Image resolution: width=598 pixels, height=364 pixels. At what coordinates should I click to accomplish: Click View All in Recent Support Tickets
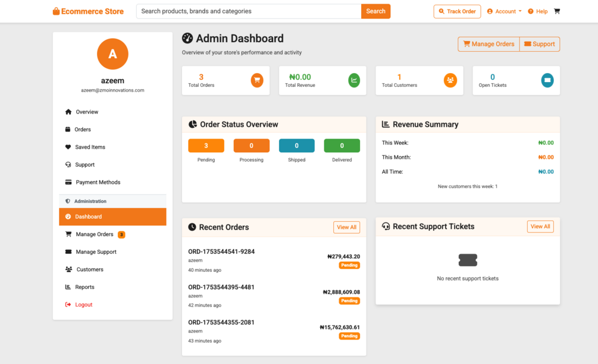click(540, 227)
